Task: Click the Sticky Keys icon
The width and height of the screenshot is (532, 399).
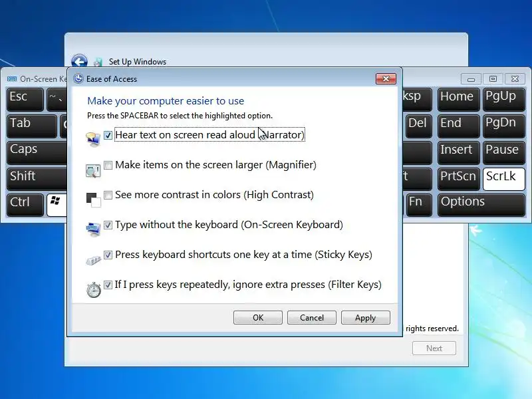Action: (x=93, y=261)
